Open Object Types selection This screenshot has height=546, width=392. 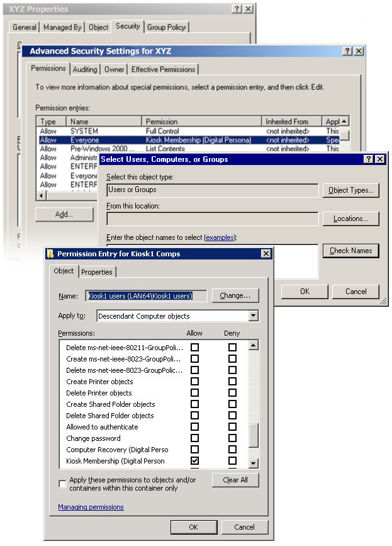[x=350, y=190]
